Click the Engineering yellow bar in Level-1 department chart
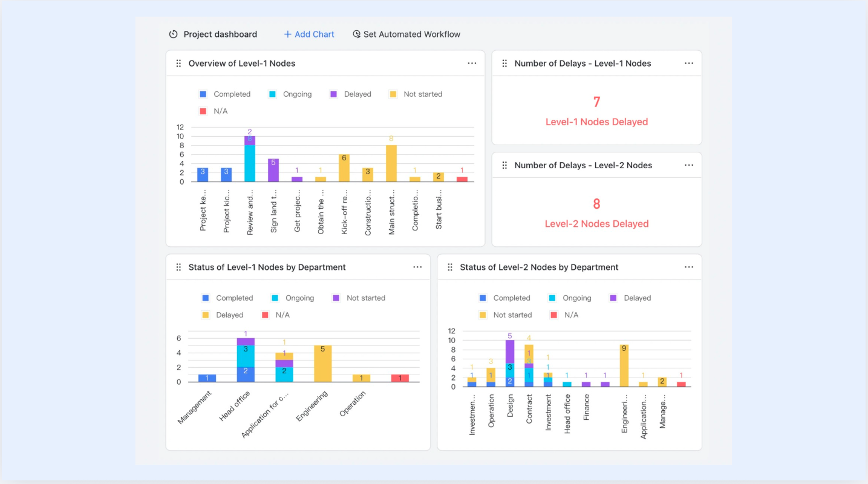The height and width of the screenshot is (484, 868). click(322, 364)
